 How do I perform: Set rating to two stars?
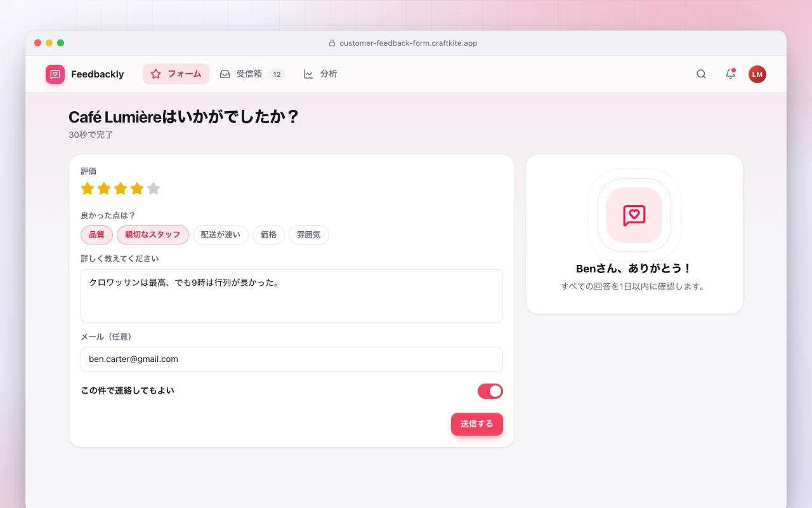104,189
